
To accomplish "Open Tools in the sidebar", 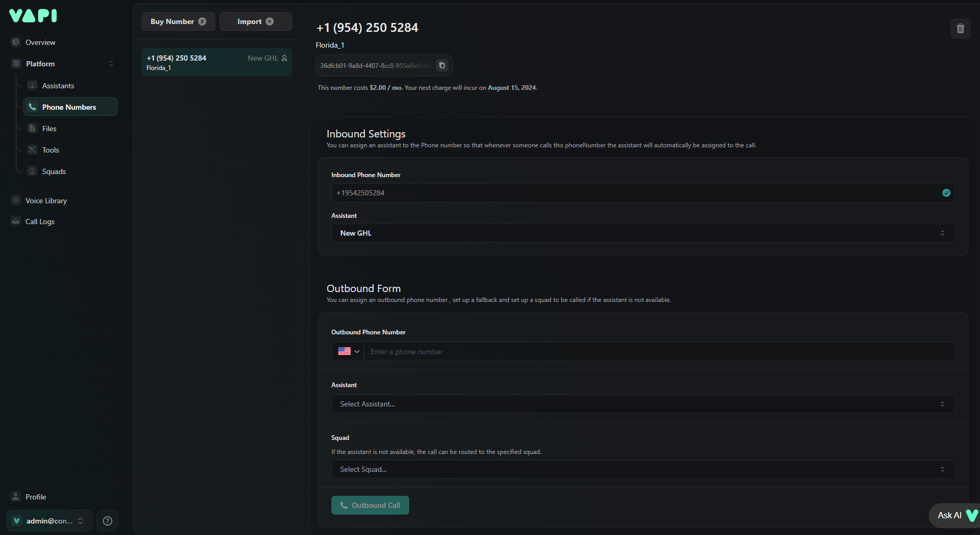I will tap(50, 150).
